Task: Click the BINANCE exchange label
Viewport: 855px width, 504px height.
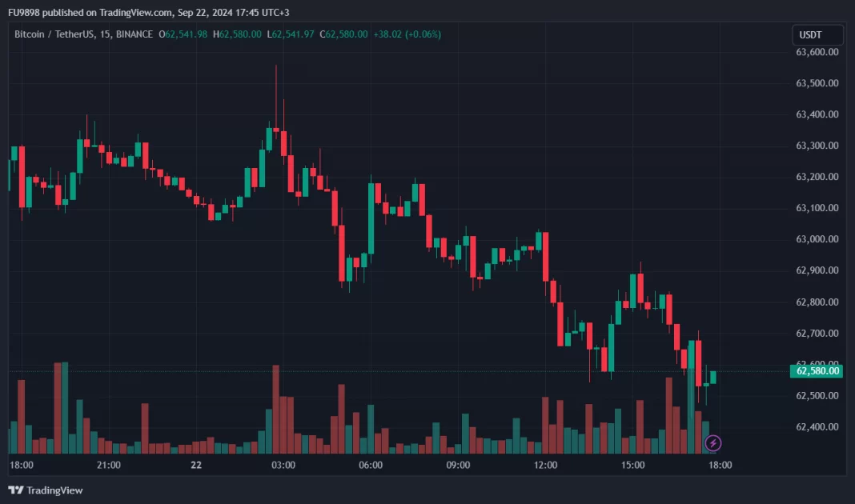Action: click(133, 34)
